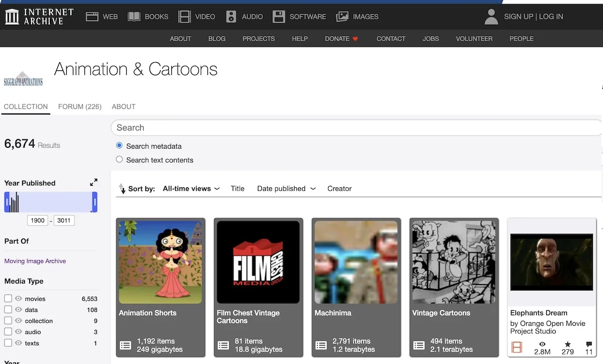The image size is (603, 364).
Task: Open the Machinima collection thumbnail
Action: coord(356,262)
